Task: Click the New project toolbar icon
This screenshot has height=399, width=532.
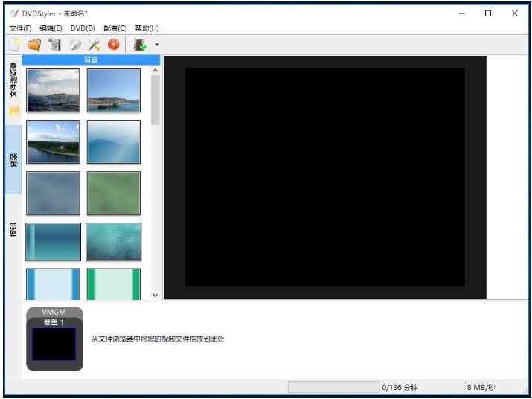Action: [15, 45]
